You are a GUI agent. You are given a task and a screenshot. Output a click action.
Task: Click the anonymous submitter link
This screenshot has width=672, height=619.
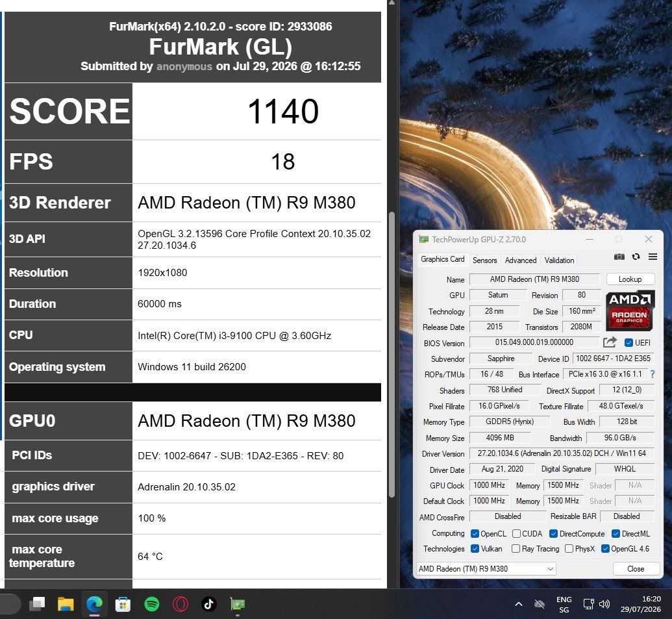coord(184,66)
